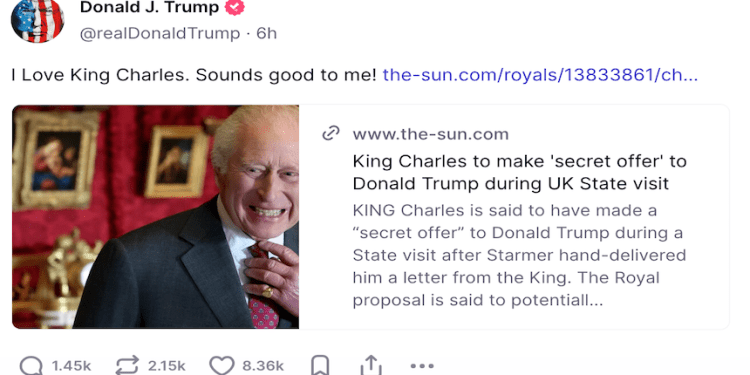Click the ReTruth repost arrows icon
This screenshot has height=375, width=750.
point(127,366)
